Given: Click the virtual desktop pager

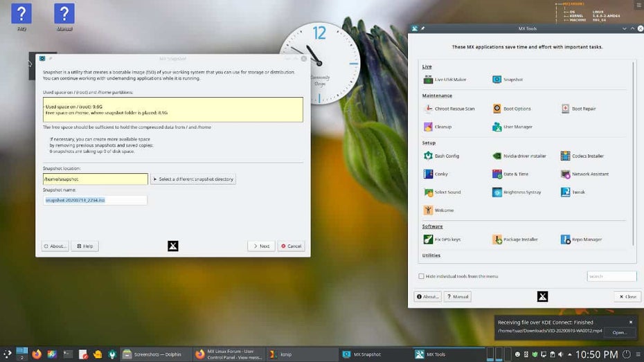Looking at the screenshot, I should (21, 354).
